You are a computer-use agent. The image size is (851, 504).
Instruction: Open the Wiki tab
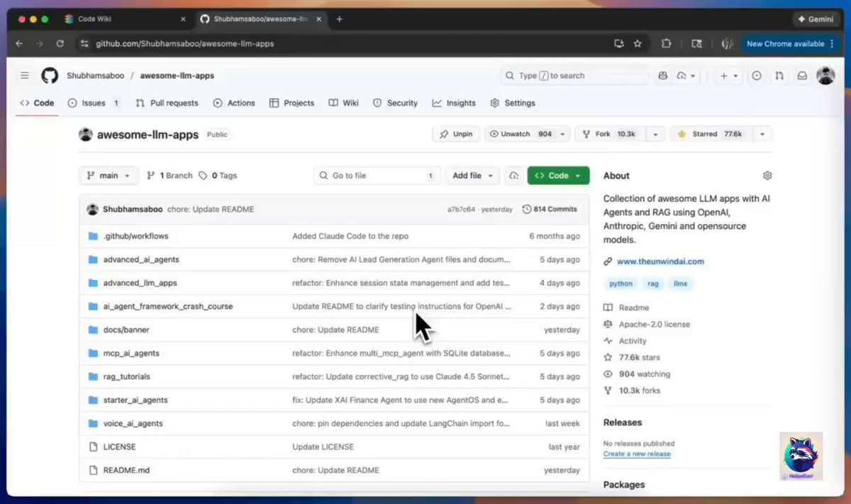pos(343,103)
